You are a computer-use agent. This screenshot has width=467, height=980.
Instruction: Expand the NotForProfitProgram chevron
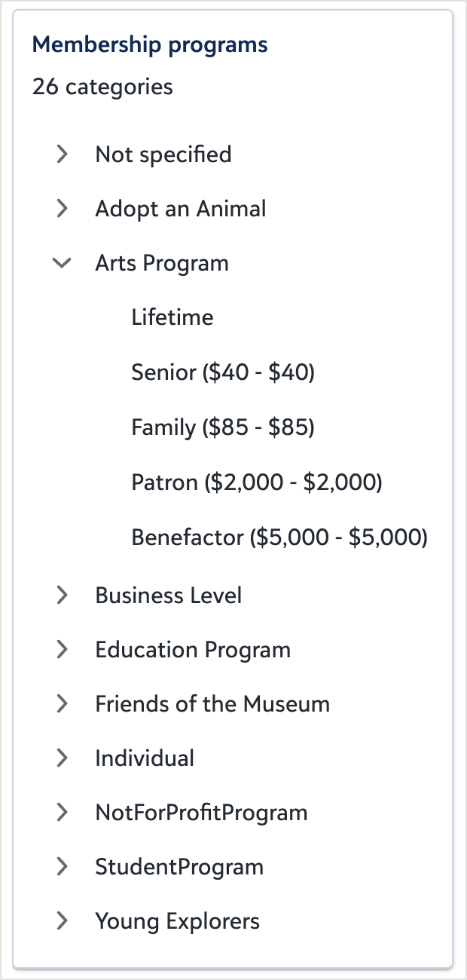(63, 813)
